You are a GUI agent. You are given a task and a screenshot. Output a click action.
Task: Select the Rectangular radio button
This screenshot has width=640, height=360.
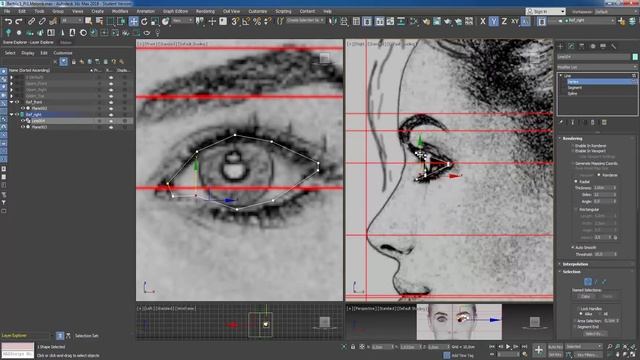(x=576, y=209)
